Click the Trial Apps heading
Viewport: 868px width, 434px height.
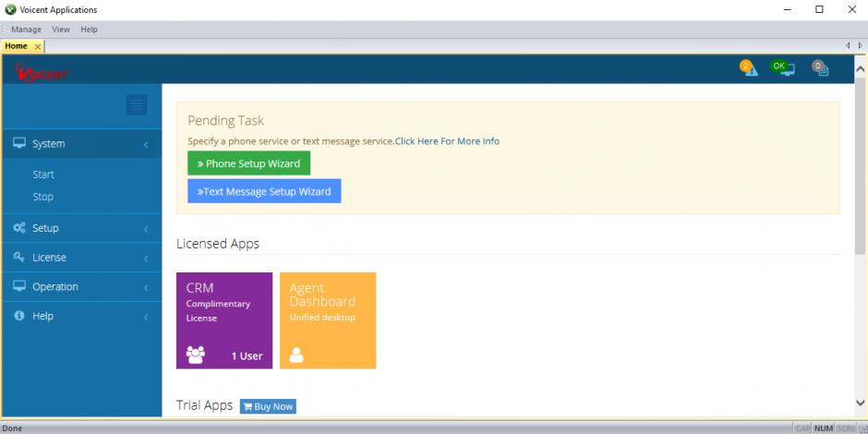[204, 405]
